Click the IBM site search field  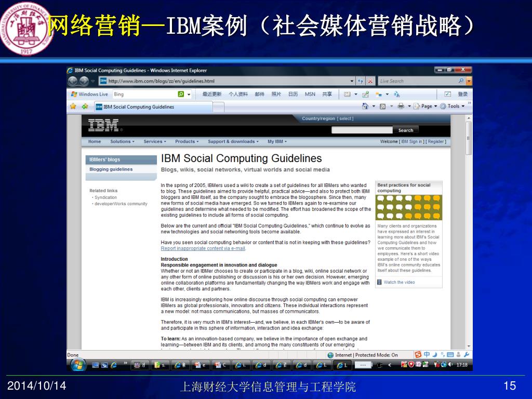tap(362, 130)
